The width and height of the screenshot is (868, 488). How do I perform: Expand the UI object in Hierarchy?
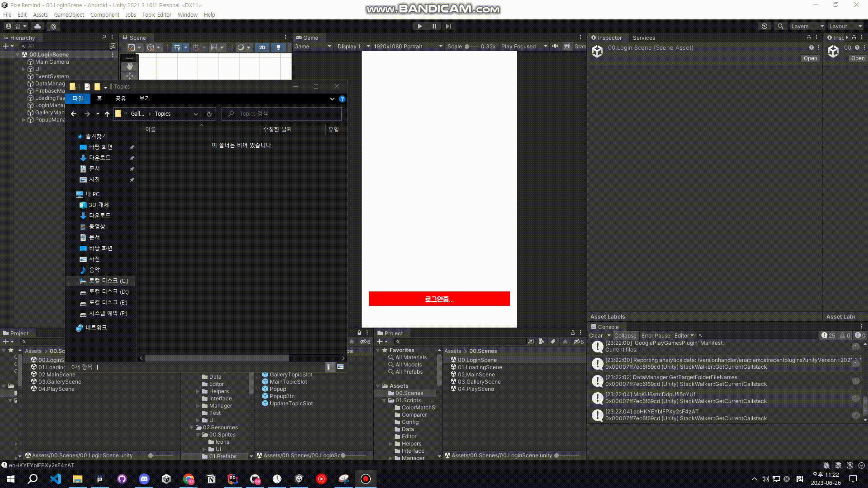pyautogui.click(x=24, y=69)
